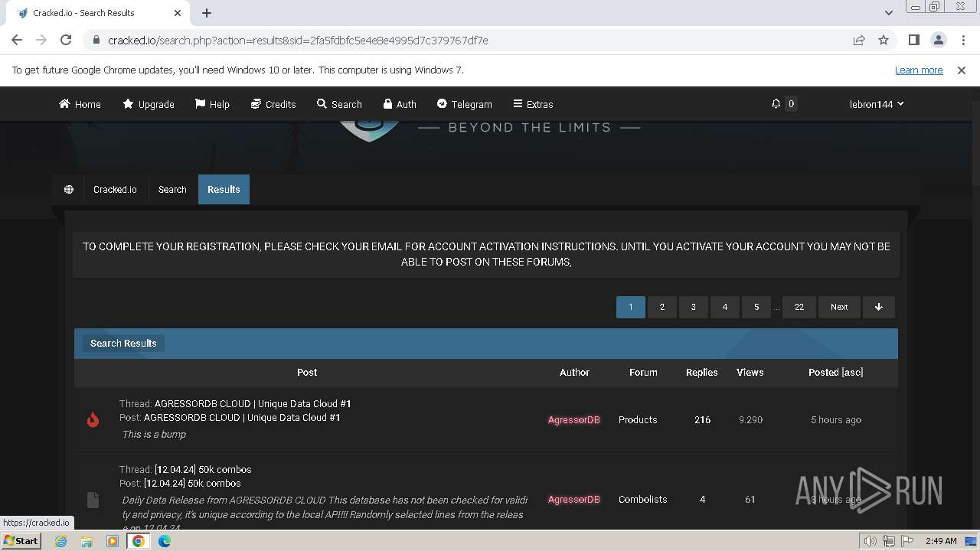The image size is (980, 551).
Task: Open Chrome three-dot menu
Action: click(962, 40)
